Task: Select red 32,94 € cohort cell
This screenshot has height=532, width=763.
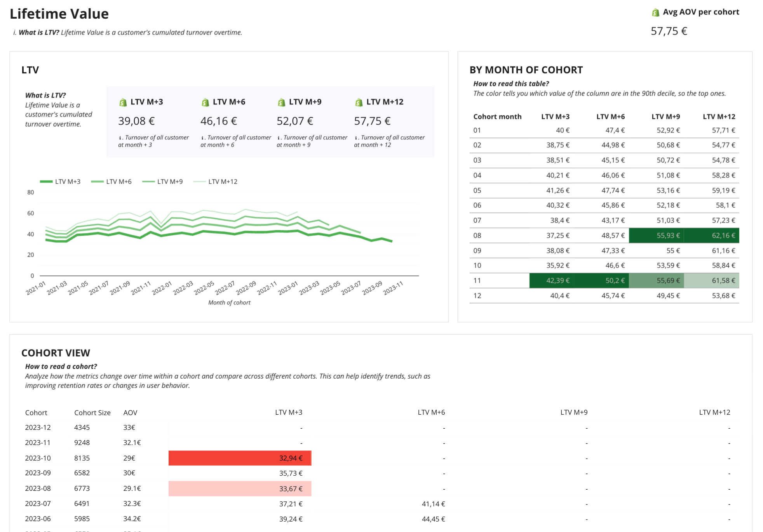Action: 240,458
